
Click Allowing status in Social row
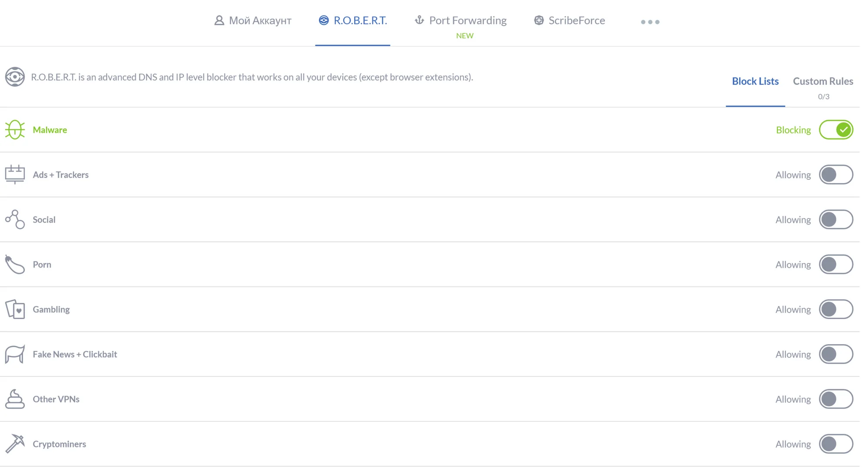[x=793, y=220]
